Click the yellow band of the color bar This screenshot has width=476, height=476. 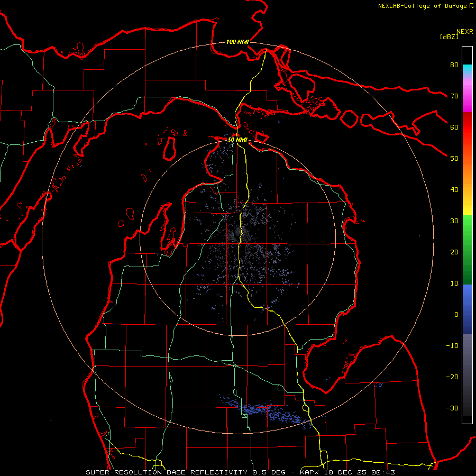point(467,206)
